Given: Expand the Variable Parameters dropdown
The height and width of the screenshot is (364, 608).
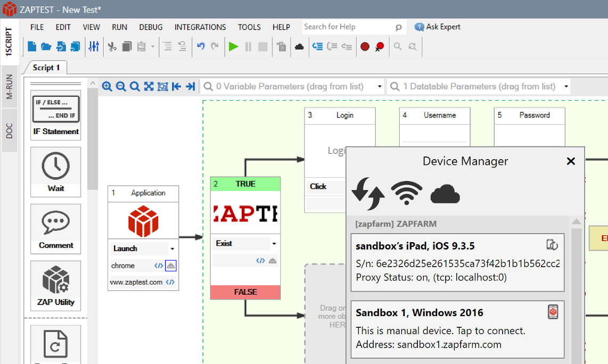Looking at the screenshot, I should 380,86.
